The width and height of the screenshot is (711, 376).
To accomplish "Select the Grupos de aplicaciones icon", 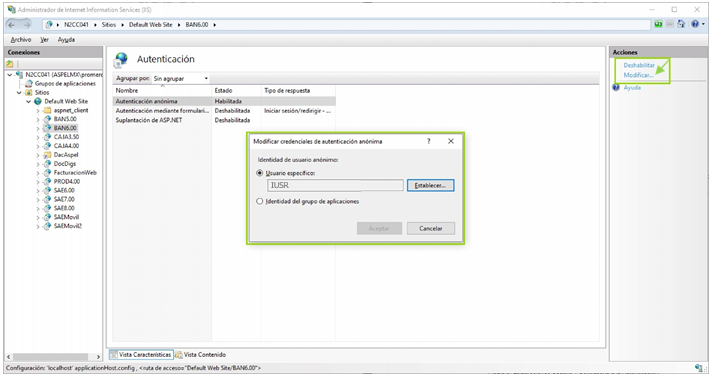I will 29,83.
